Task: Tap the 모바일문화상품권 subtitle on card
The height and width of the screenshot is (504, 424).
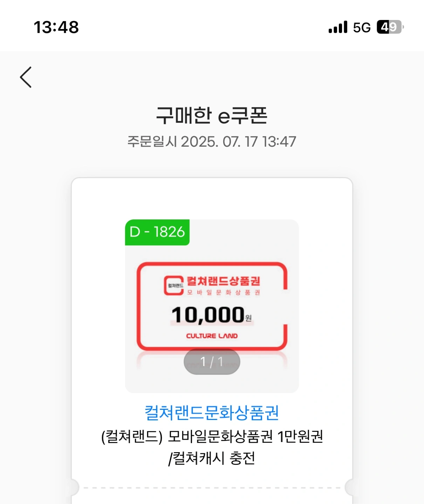Action: pos(224,292)
